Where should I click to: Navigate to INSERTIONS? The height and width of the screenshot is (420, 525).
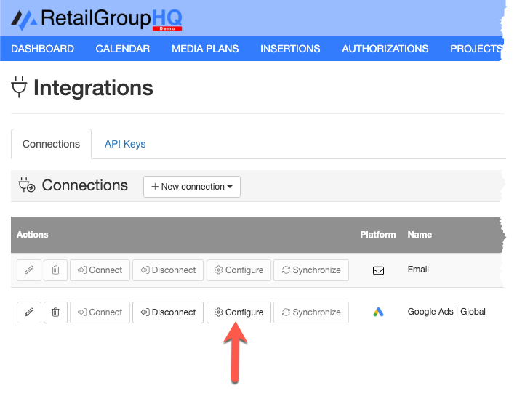(290, 49)
